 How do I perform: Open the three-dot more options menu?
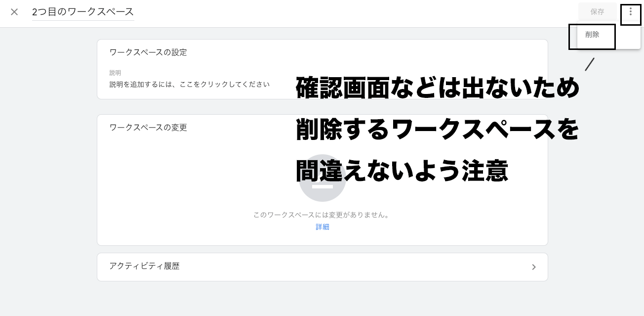[631, 11]
